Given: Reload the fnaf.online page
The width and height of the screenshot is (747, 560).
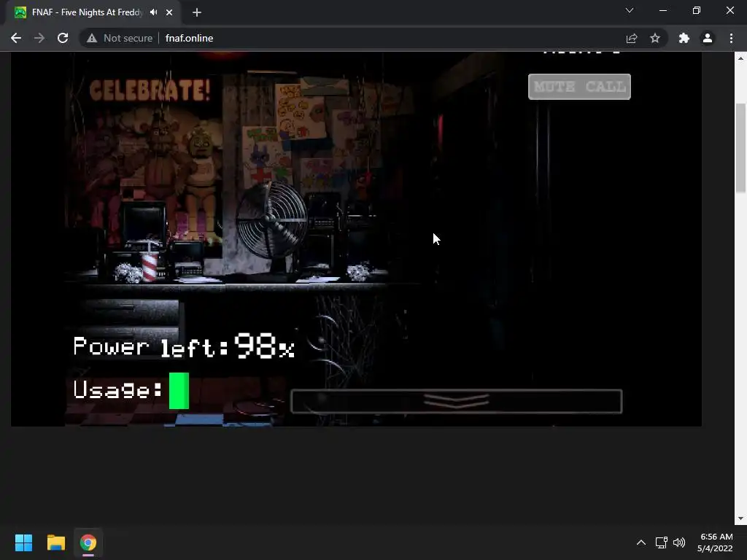Looking at the screenshot, I should click(63, 38).
